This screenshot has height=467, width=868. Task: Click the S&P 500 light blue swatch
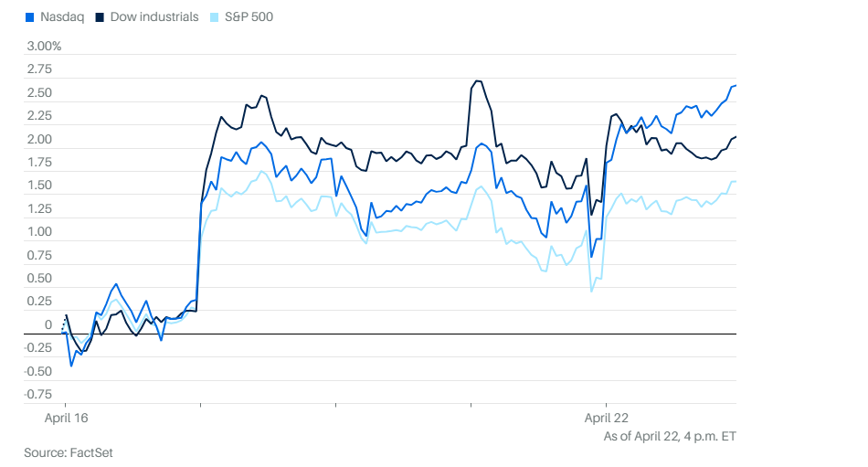216,17
